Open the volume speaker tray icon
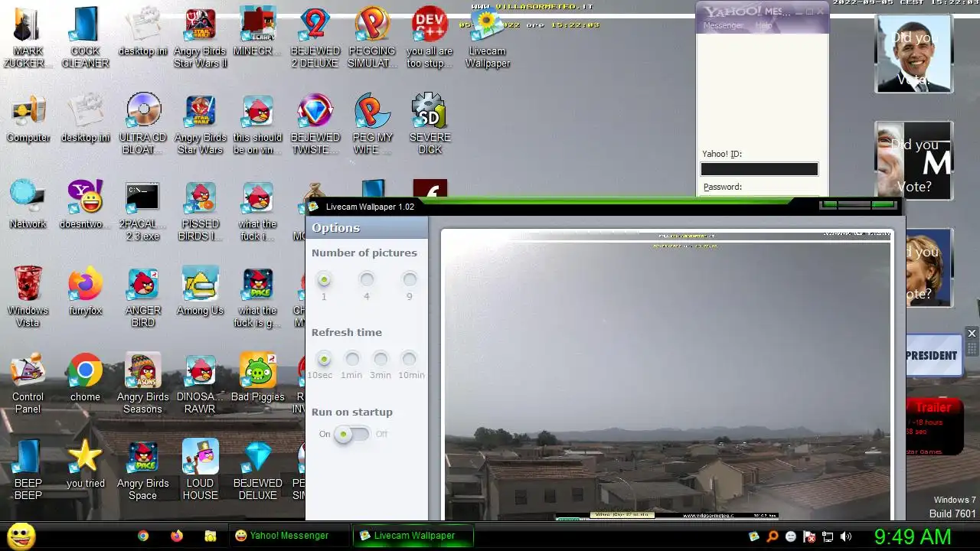980x551 pixels. click(846, 536)
